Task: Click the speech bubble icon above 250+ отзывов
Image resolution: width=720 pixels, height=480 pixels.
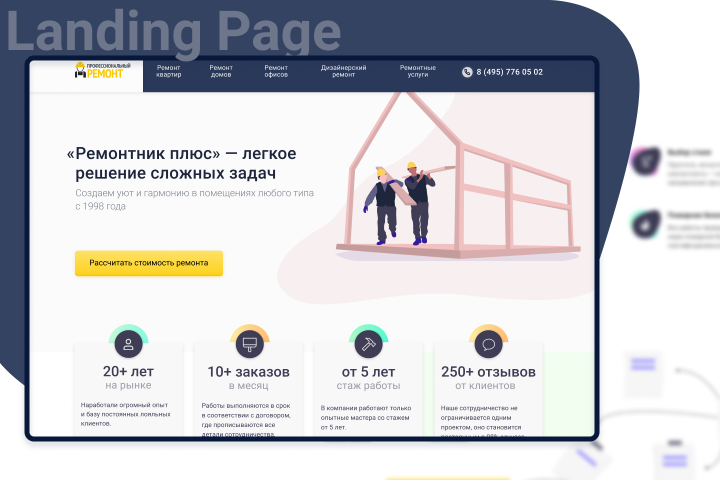Action: coord(489,344)
